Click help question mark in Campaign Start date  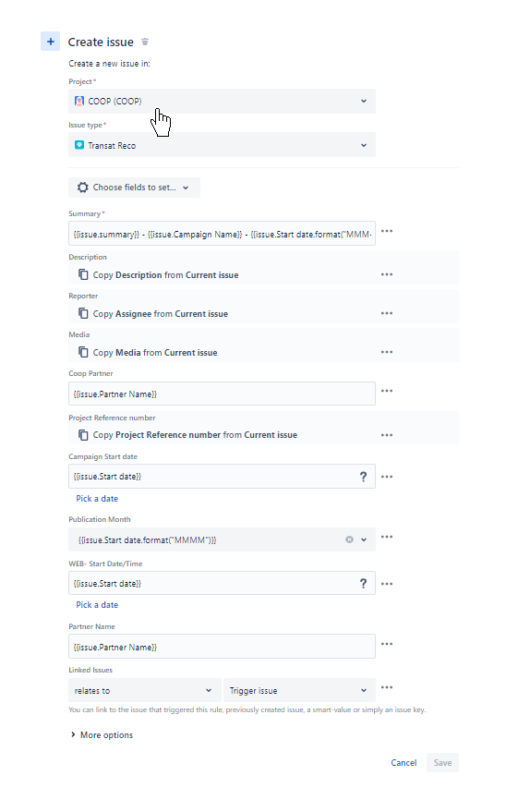click(364, 477)
